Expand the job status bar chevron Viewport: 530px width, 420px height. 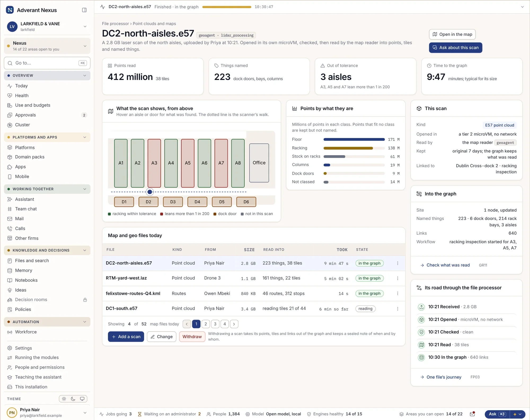coord(522,7)
